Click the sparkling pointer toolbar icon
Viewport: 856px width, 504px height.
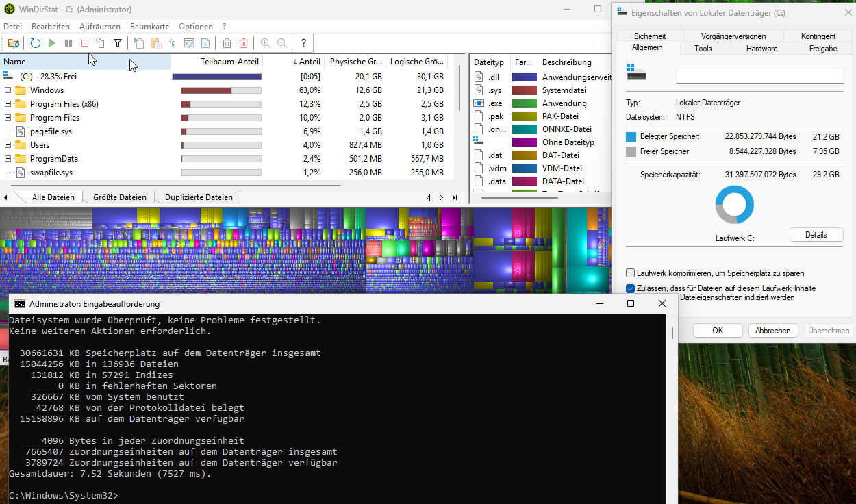point(172,43)
